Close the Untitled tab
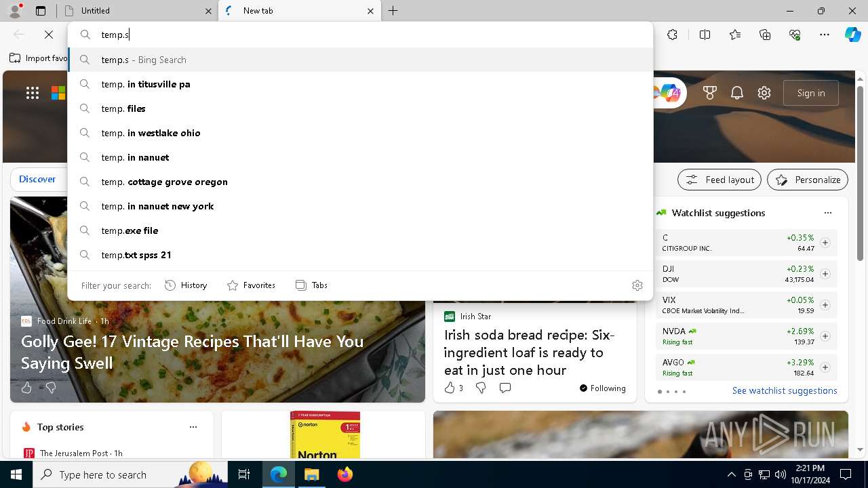This screenshot has width=868, height=488. [208, 11]
